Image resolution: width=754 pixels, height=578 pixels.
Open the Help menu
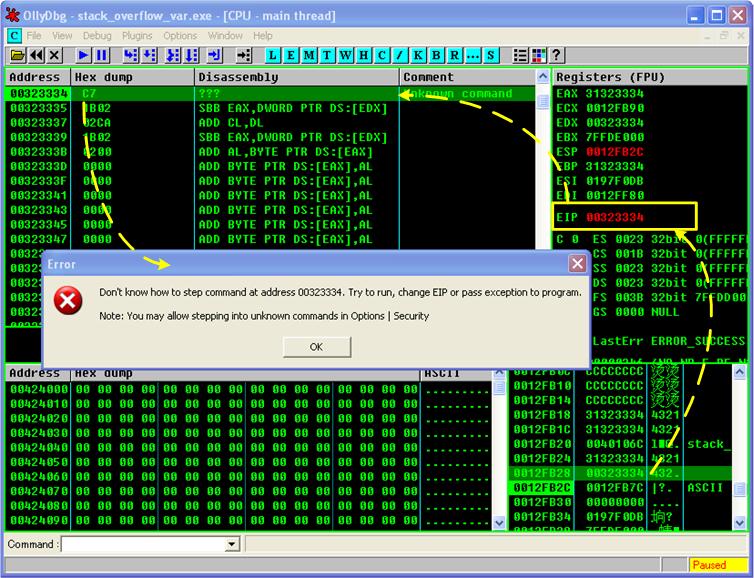(x=263, y=36)
